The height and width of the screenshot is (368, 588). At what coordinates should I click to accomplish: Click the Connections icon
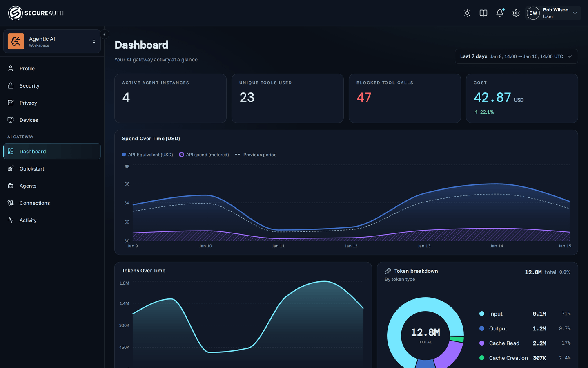(11, 203)
